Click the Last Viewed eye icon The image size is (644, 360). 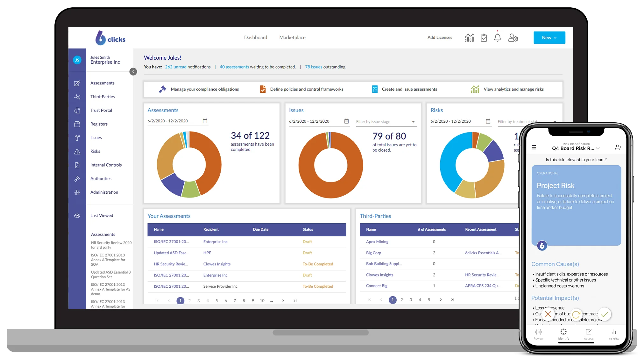[x=77, y=216]
